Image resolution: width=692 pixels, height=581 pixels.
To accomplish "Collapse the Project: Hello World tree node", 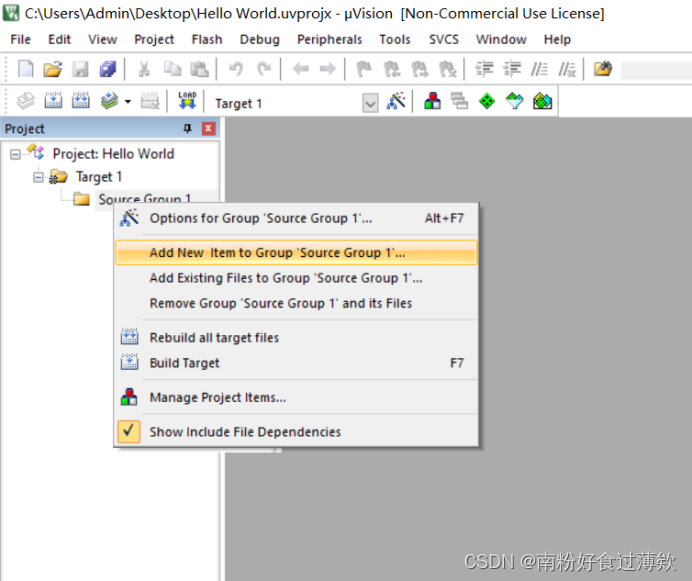I will (x=15, y=155).
